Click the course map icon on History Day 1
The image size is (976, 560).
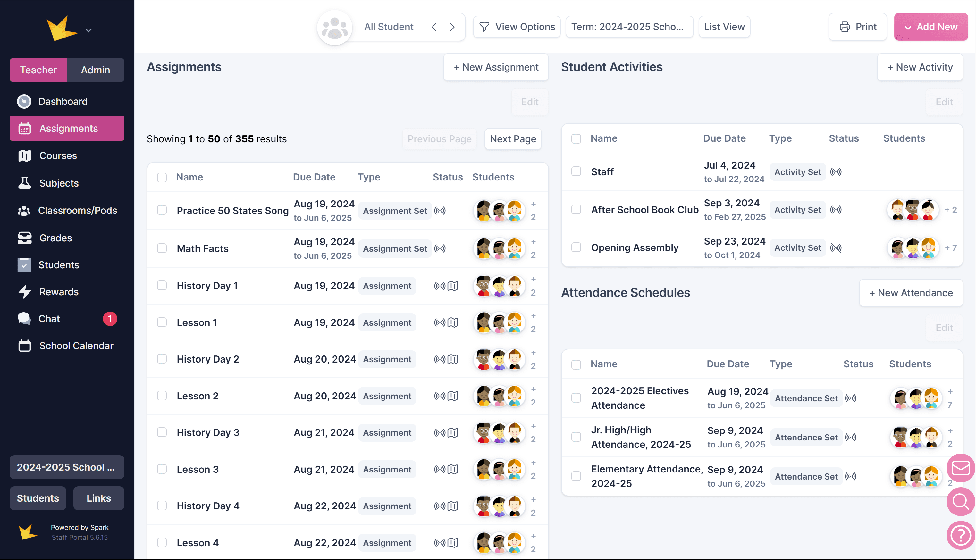[453, 286]
